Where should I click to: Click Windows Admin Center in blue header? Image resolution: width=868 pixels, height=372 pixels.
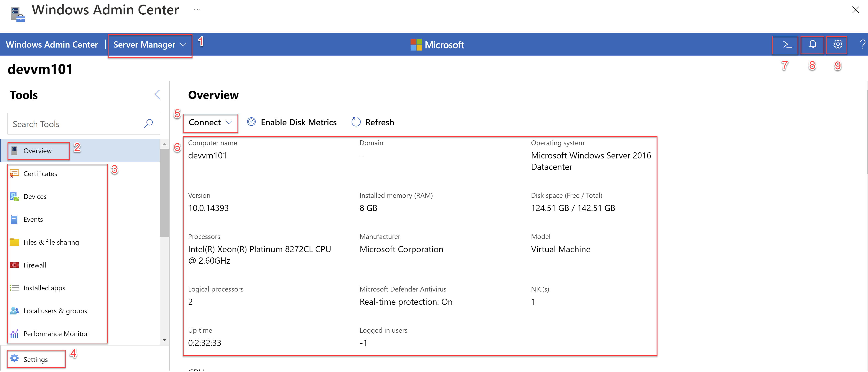click(x=52, y=45)
